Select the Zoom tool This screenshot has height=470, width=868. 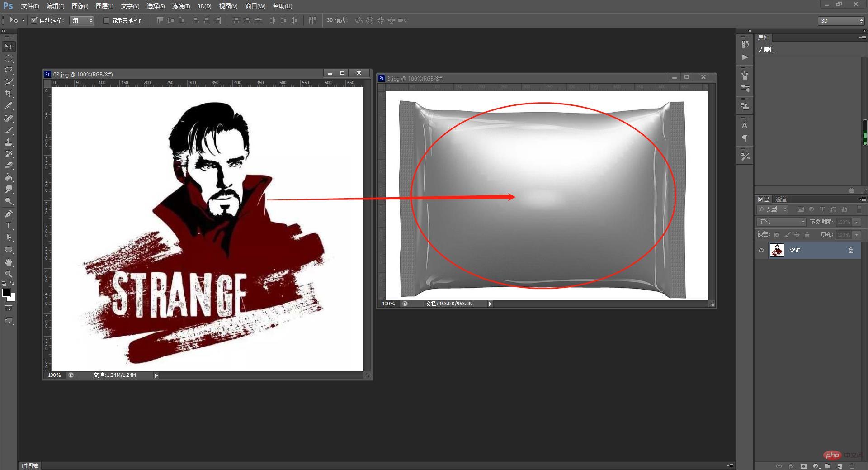[9, 274]
